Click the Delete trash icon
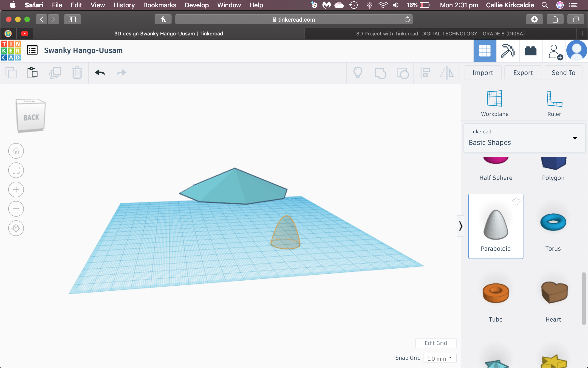Screen dimensions: 588x368 pyautogui.click(x=77, y=72)
